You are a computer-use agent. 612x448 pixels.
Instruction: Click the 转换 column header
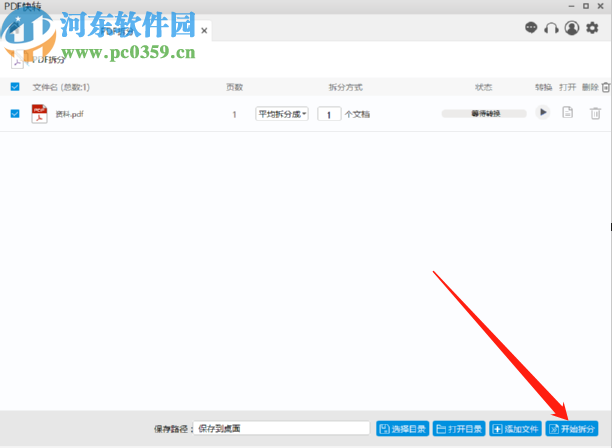[x=543, y=87]
